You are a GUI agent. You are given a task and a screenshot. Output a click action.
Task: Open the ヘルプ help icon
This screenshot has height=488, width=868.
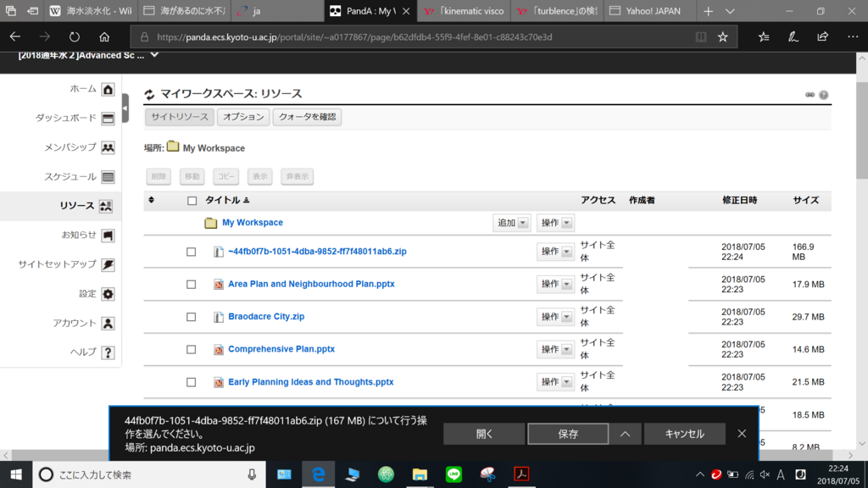tap(108, 352)
